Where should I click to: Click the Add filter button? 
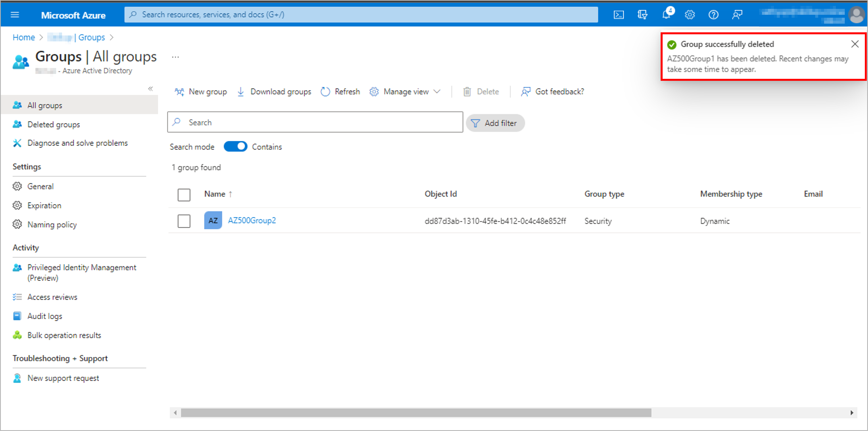click(495, 123)
